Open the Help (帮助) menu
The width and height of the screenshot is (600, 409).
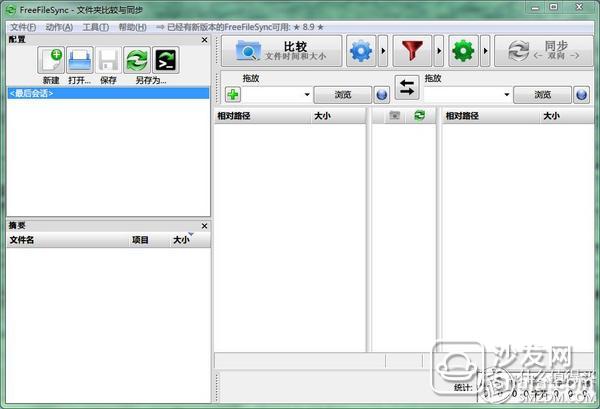click(132, 27)
